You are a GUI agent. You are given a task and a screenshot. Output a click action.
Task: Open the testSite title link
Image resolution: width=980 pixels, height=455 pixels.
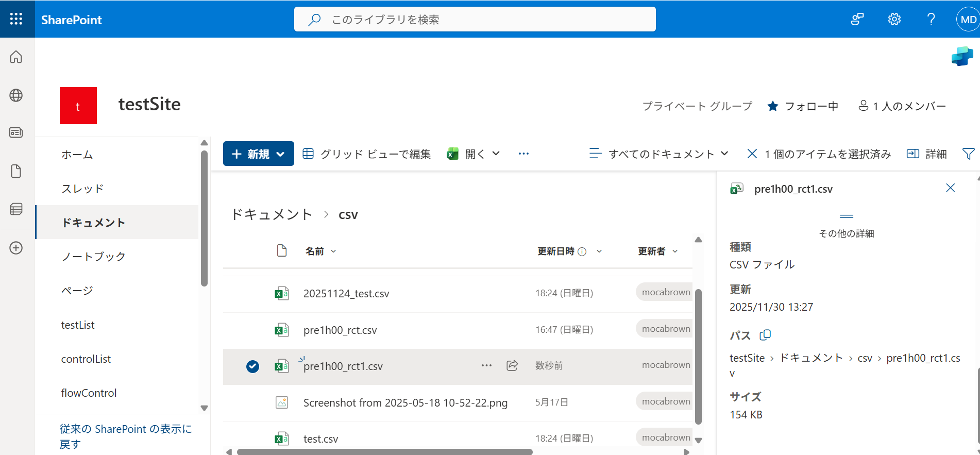pyautogui.click(x=149, y=104)
